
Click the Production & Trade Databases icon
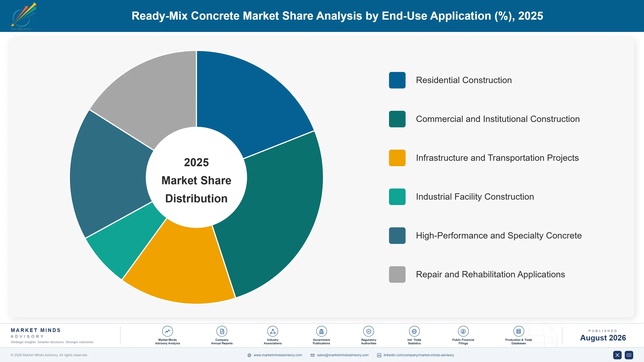click(518, 331)
